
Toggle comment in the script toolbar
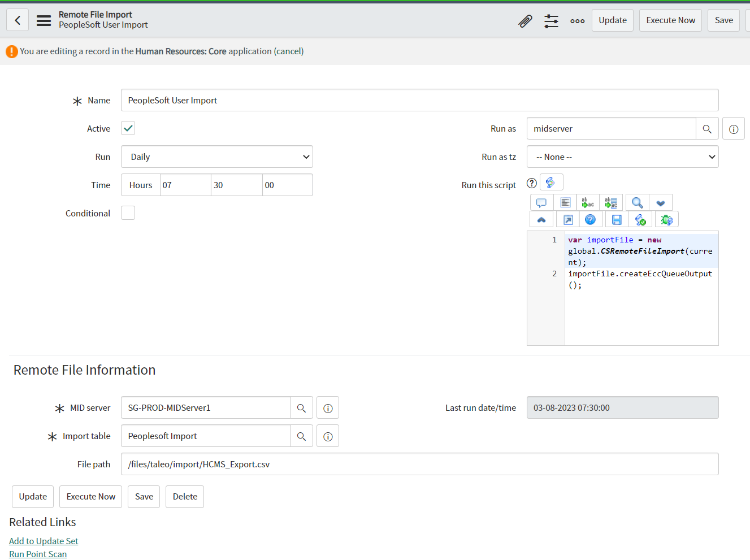point(541,202)
